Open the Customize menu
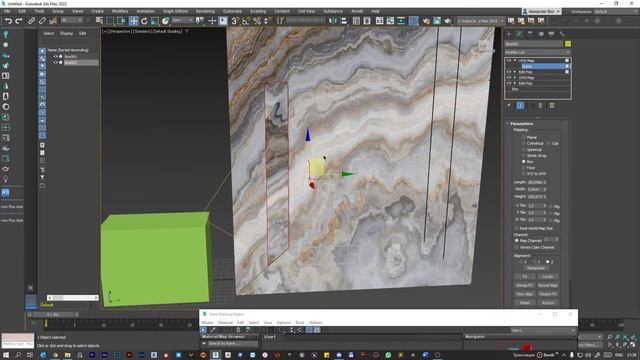The image size is (640, 360). pos(232,11)
